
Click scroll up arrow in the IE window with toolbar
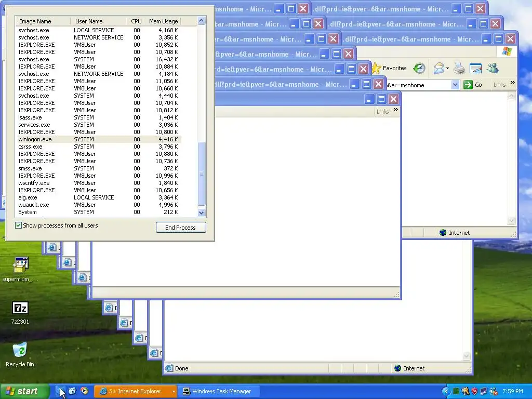point(512,96)
